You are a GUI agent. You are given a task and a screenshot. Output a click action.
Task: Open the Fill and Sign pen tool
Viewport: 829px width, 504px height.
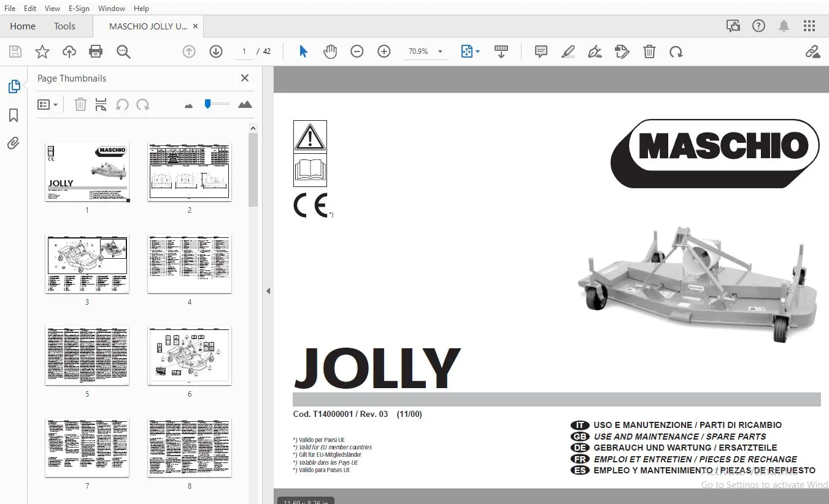coord(595,52)
